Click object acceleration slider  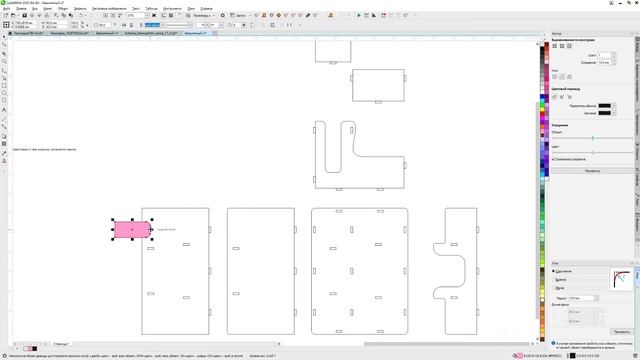(x=592, y=138)
